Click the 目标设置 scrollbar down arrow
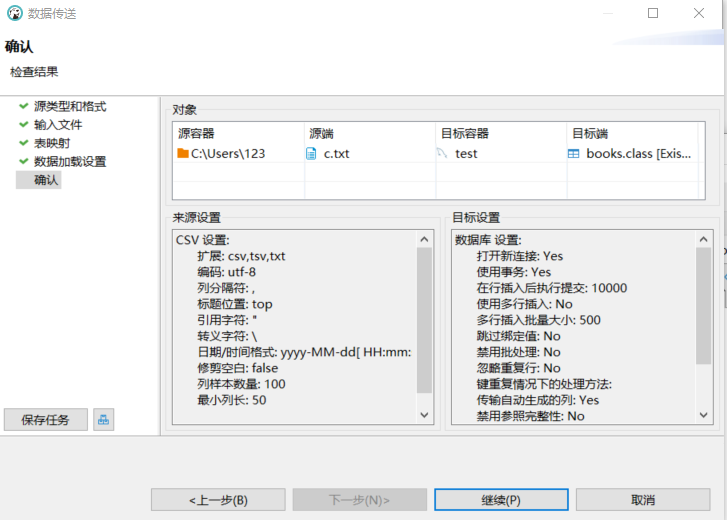The width and height of the screenshot is (727, 520). 704,415
